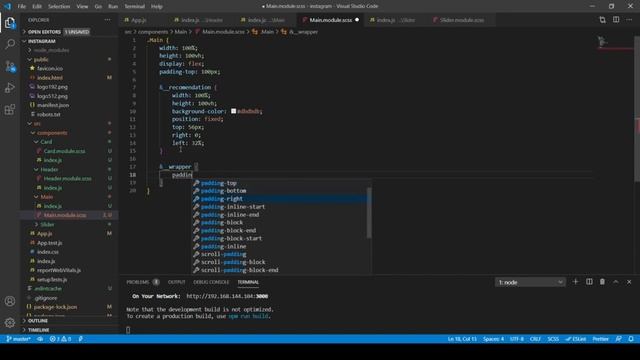
Task: Expand the Slider folder
Action: click(x=47, y=224)
